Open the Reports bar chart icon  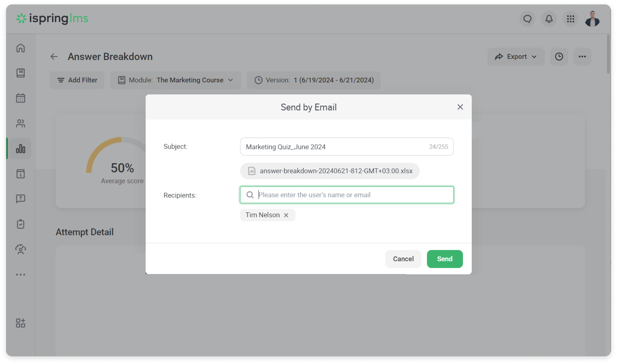(x=21, y=149)
